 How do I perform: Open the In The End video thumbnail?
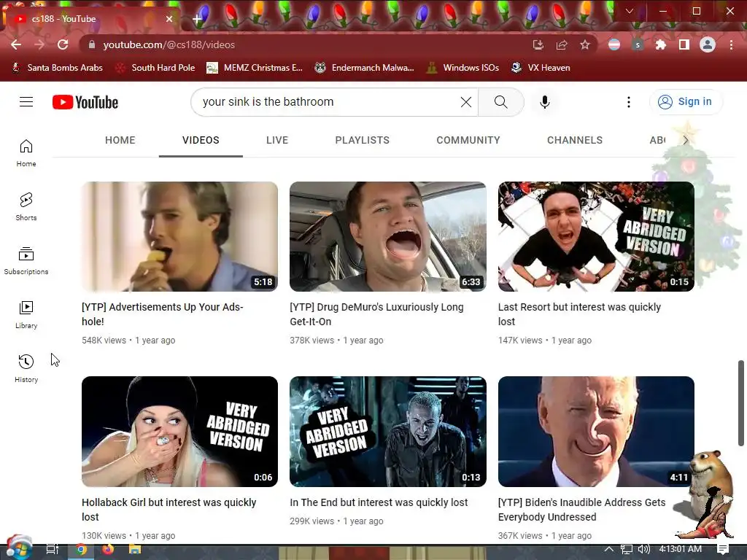388,432
